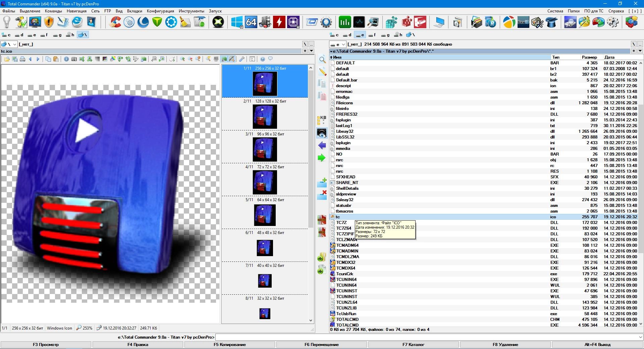
Task: Switch left panel to drive h
Action: point(70,35)
